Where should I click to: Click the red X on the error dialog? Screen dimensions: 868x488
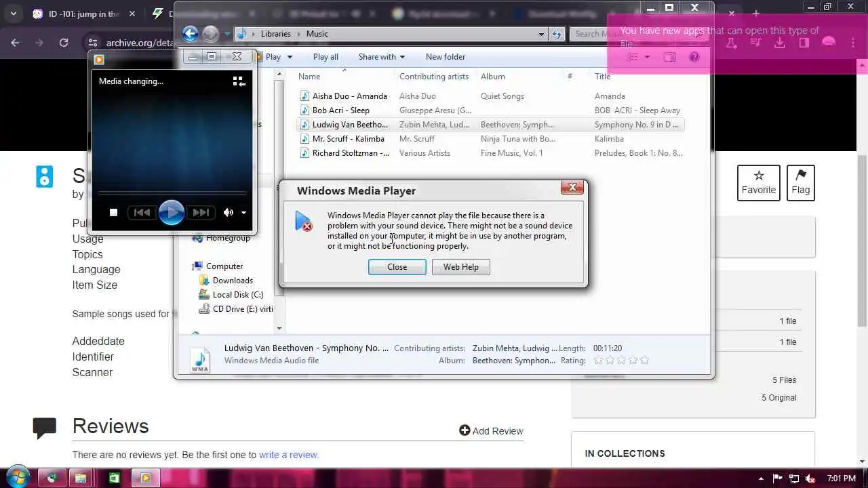click(572, 188)
